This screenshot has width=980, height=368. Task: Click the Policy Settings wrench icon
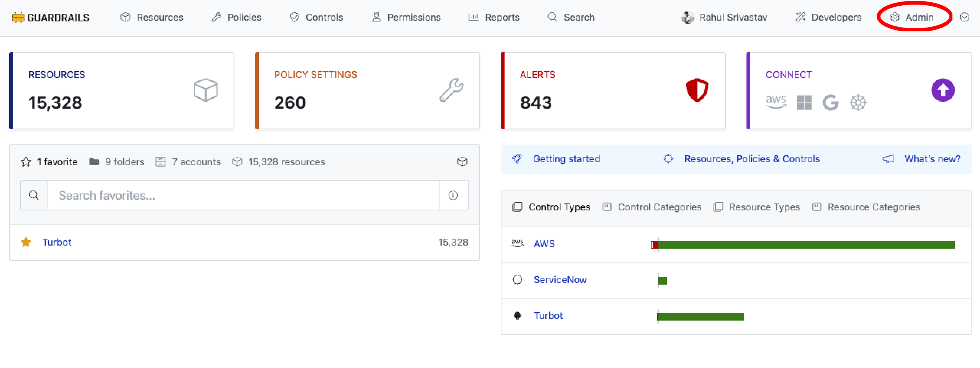tap(451, 90)
